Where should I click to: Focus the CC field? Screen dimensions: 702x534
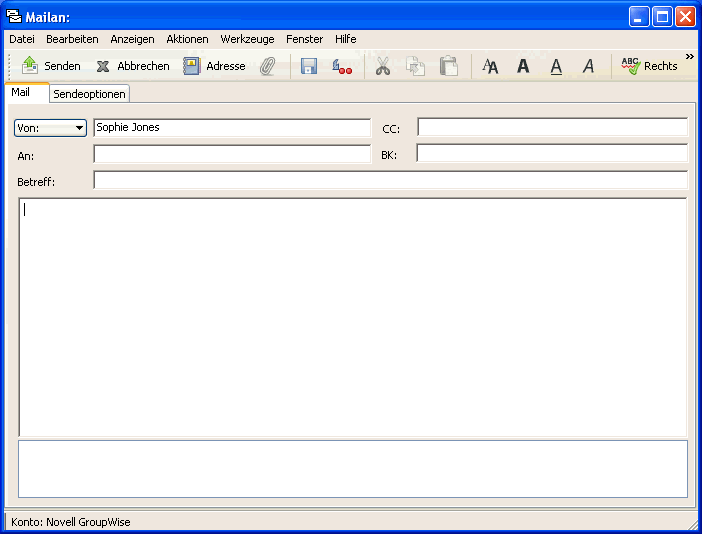click(552, 127)
